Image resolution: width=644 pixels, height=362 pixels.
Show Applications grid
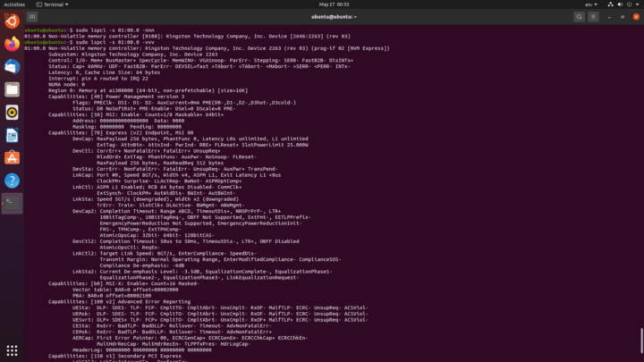[12, 350]
